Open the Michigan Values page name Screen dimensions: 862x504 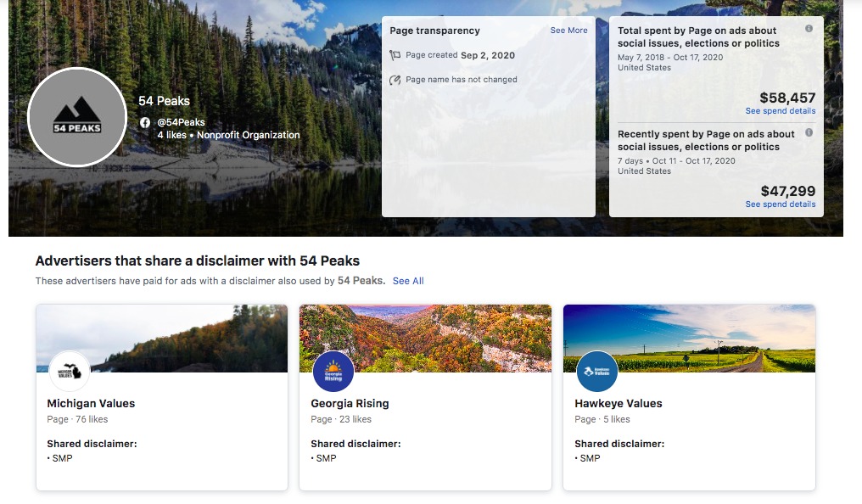91,404
